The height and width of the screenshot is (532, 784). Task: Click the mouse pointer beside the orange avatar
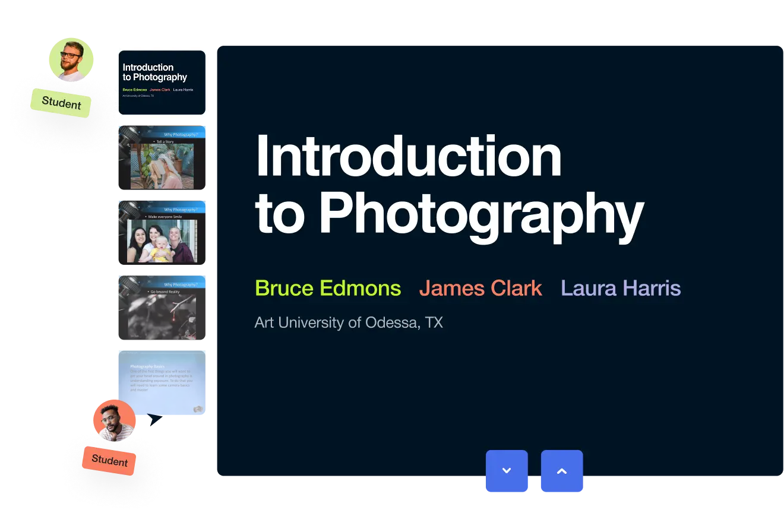point(154,420)
